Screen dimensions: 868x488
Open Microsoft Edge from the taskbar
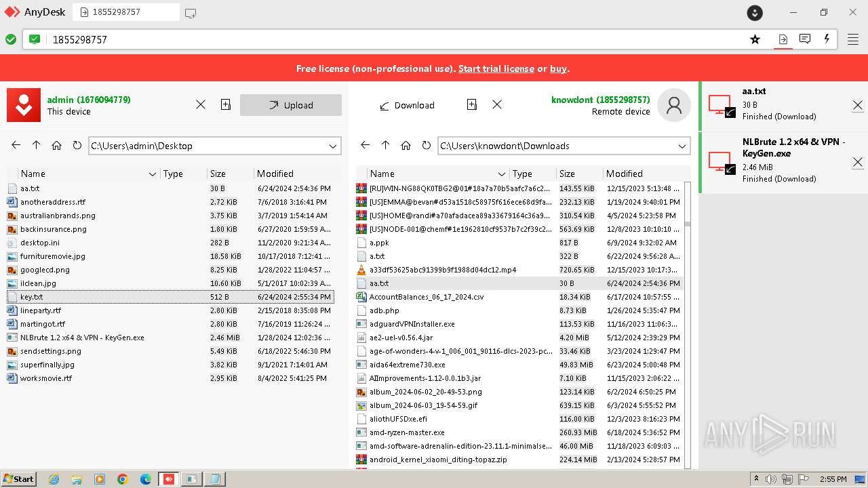(x=146, y=479)
